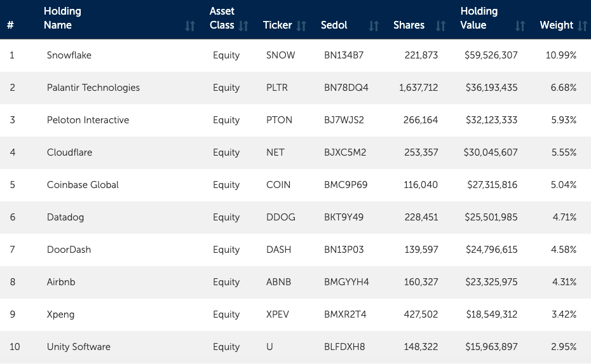The height and width of the screenshot is (364, 591).
Task: Click ticker DDOG
Action: pyautogui.click(x=280, y=217)
